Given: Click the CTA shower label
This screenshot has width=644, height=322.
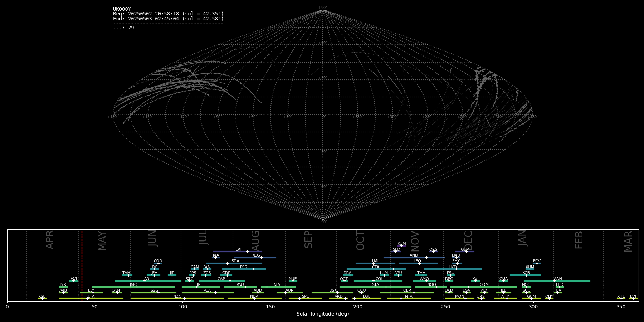Looking at the screenshot, I should [375, 267].
